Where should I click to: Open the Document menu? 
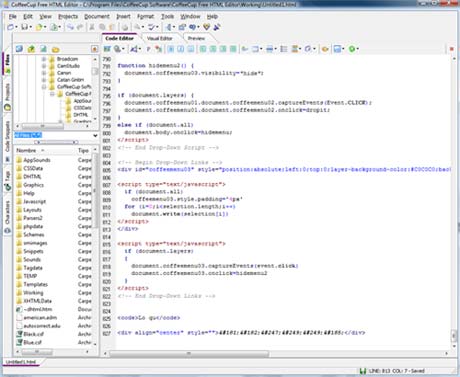[x=97, y=16]
